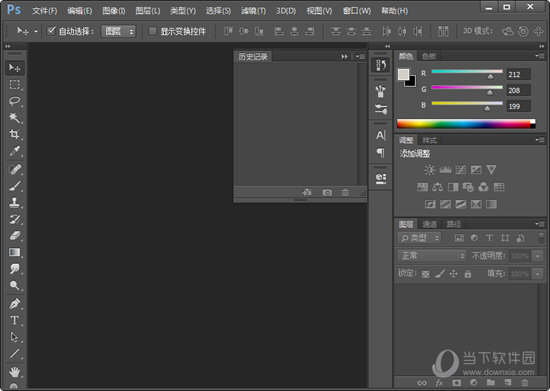Toggle lock transparent pixels icon
The image size is (550, 391).
(x=425, y=274)
